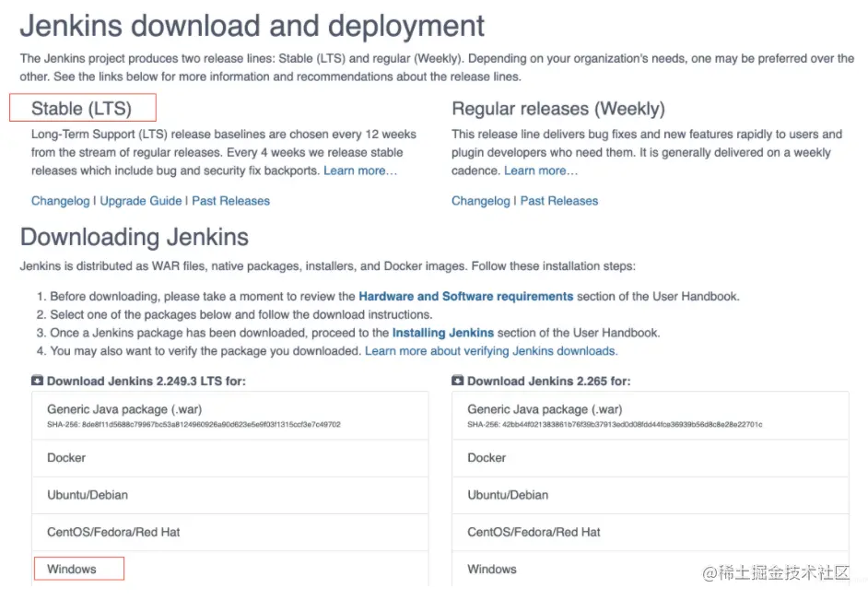Image resolution: width=868 pixels, height=600 pixels.
Task: Open the Stable LTS Changelog link
Action: click(x=60, y=201)
